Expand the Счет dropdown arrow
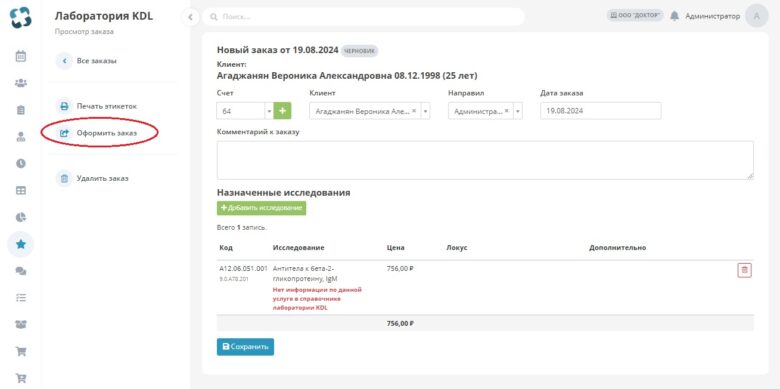Screen dimensions: 780x389 click(269, 111)
